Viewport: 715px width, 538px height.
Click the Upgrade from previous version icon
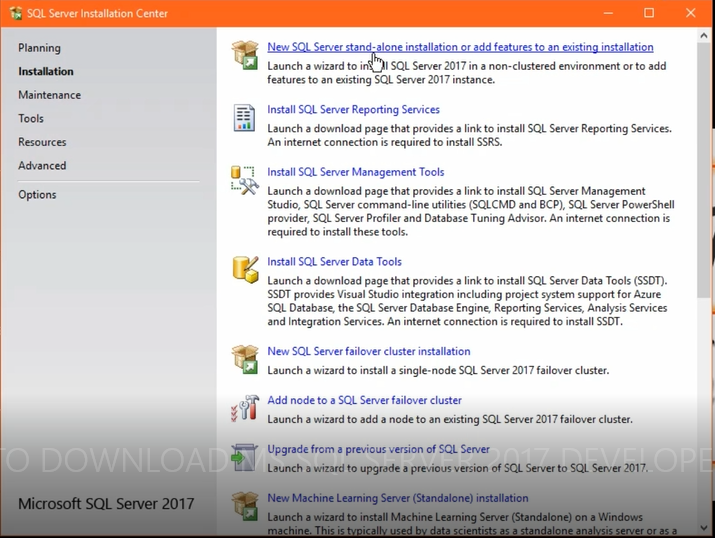coord(245,457)
